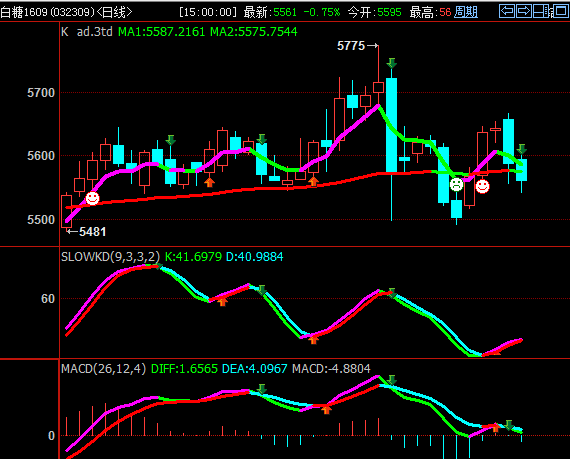The image size is (570, 459).
Task: Select the 白糖1609 contract title
Action: 24,12
